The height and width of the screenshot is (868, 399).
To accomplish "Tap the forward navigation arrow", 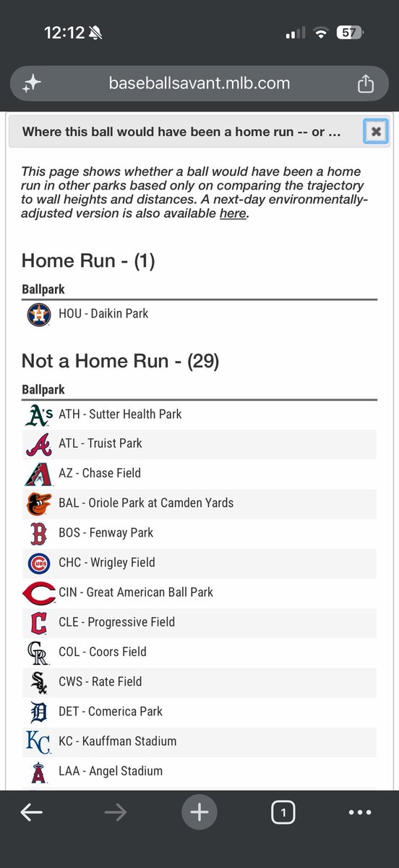I will click(115, 813).
